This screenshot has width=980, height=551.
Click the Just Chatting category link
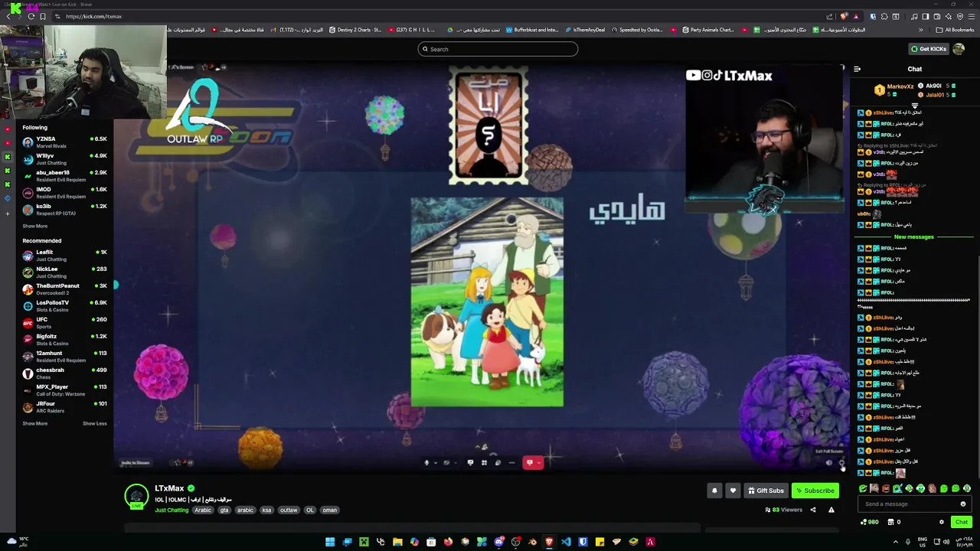point(171,510)
